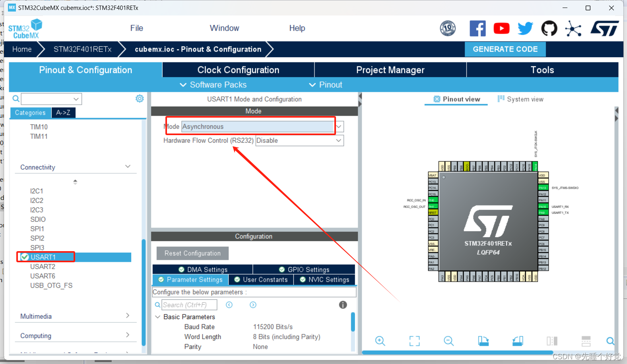Switch to System view
This screenshot has width=627, height=364.
coord(520,99)
